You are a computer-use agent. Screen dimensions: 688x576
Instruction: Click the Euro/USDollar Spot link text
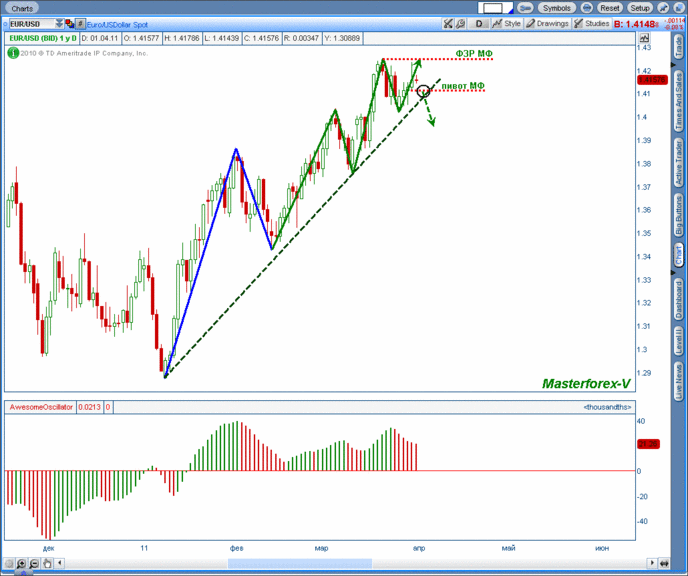click(117, 25)
